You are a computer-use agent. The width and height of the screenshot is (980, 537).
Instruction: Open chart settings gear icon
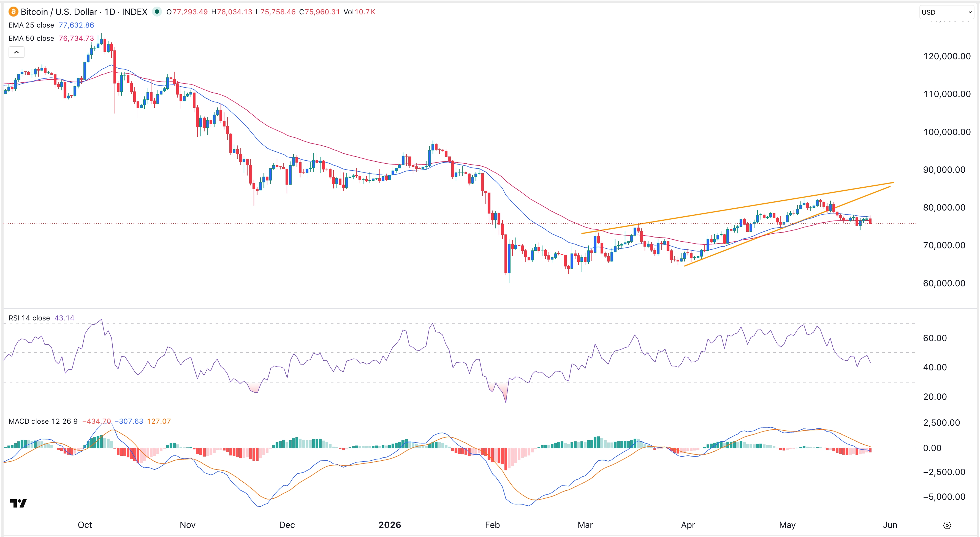click(x=947, y=526)
